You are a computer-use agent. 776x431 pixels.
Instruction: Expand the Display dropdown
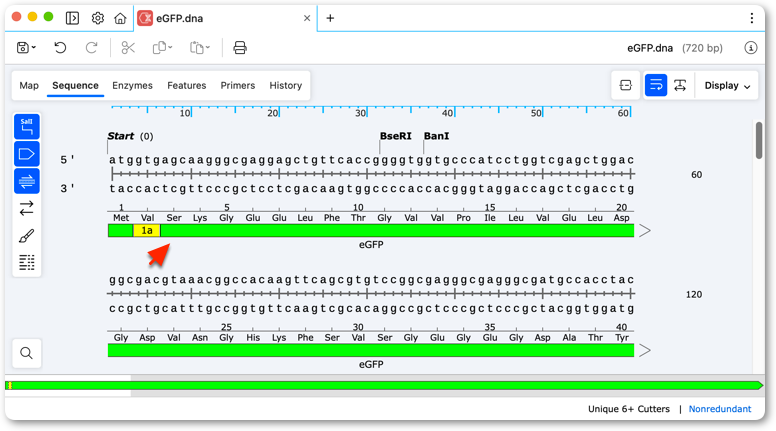coord(727,86)
